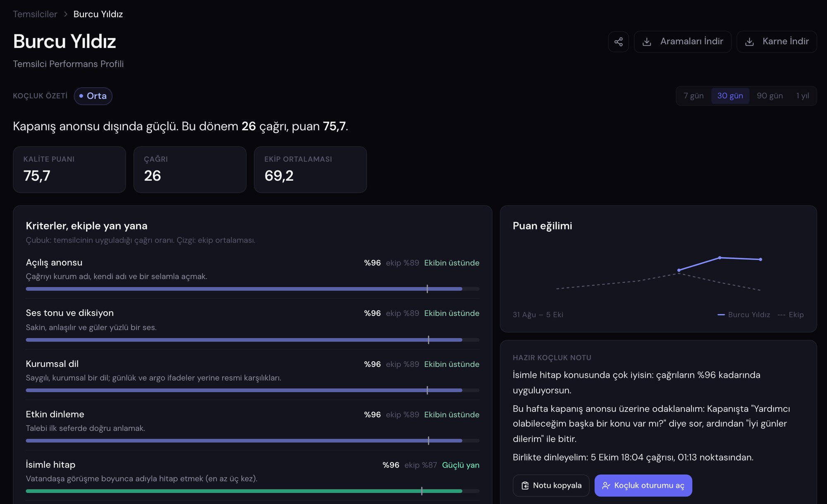Switch to 90 gün range

(770, 96)
